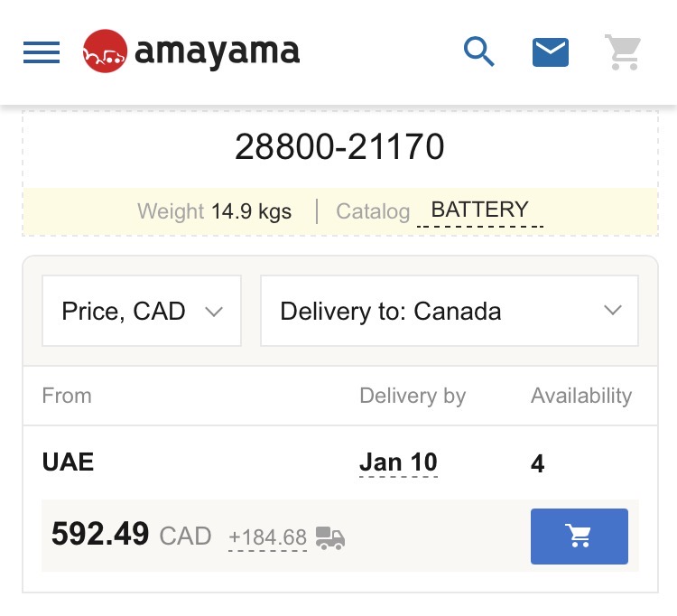Open the hamburger navigation menu
The image size is (677, 616).
click(x=42, y=52)
